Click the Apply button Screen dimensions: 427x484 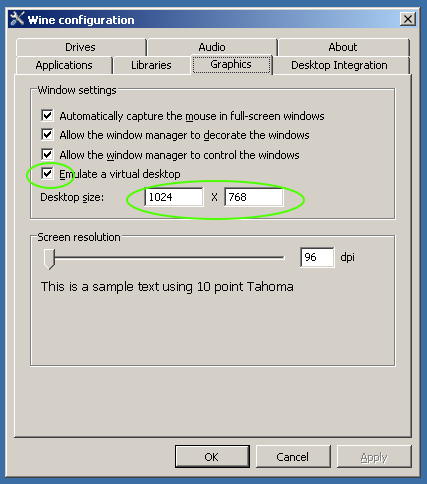coord(374,456)
